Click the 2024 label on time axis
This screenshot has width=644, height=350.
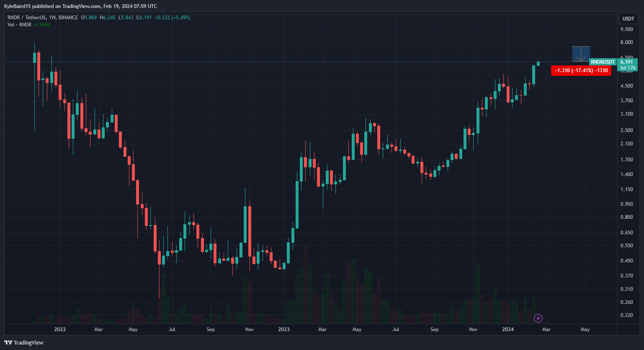click(508, 329)
